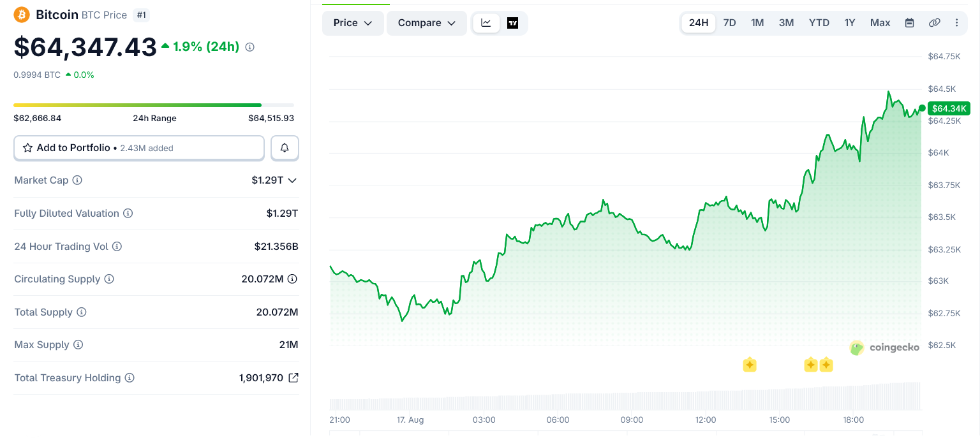Select the Max time range
Screen dimensions: 980x438
(x=880, y=23)
